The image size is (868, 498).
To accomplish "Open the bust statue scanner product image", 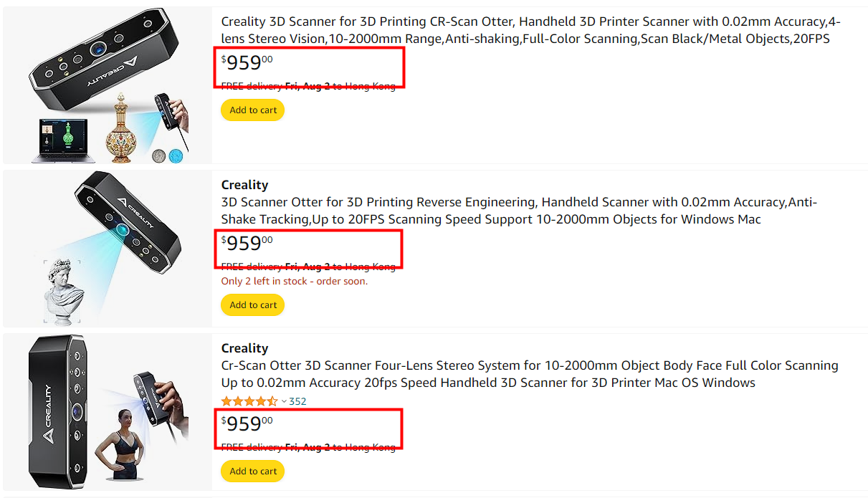I will [109, 249].
